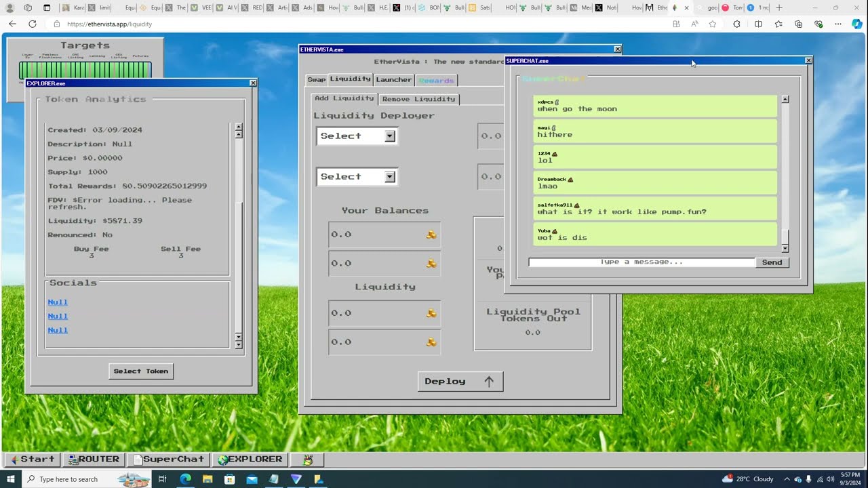The height and width of the screenshot is (488, 868).
Task: Click the volume icon in system tray
Action: 831,479
